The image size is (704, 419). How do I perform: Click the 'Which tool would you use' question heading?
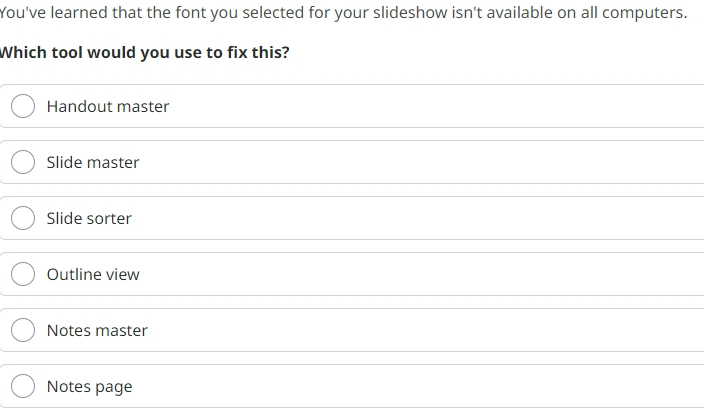tap(145, 53)
